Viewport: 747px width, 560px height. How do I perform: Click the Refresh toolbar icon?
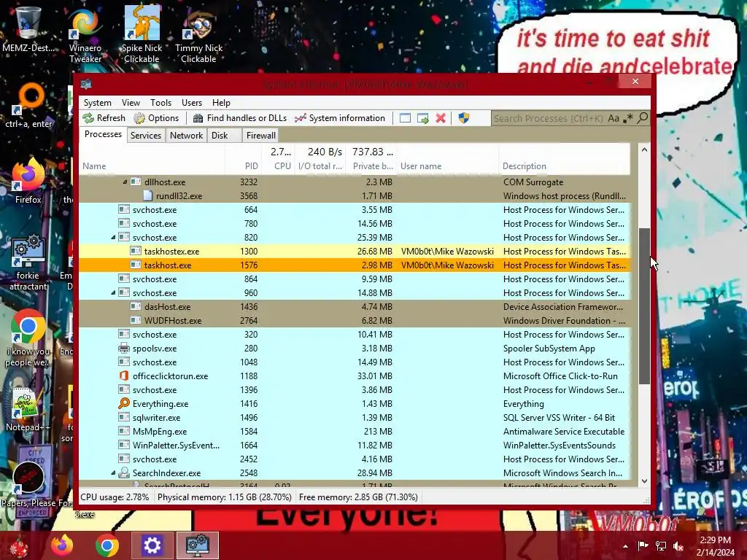(104, 118)
